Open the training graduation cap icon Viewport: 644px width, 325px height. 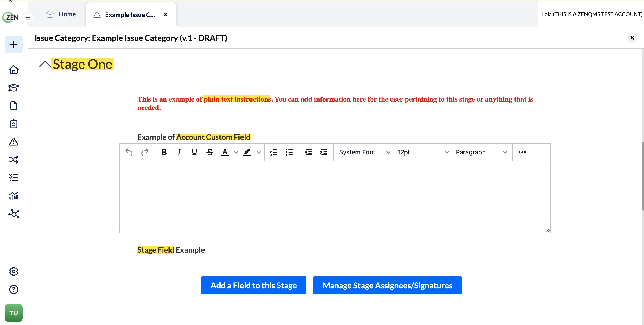(x=14, y=88)
